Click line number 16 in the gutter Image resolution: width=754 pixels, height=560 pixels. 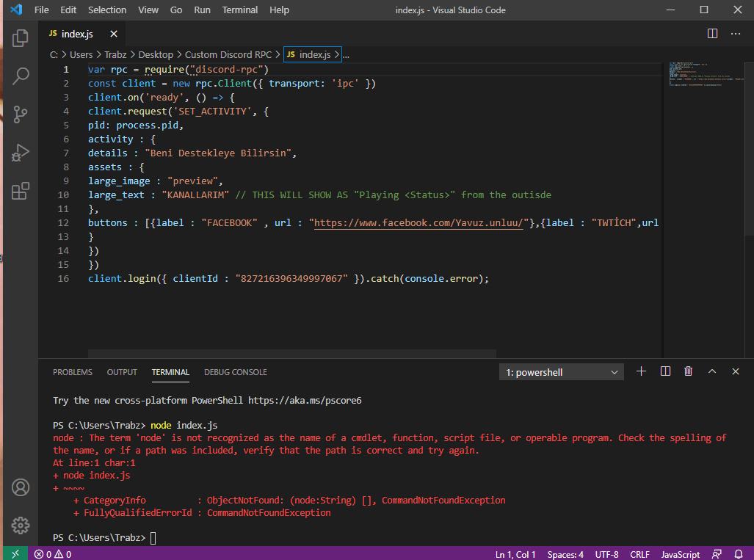point(63,278)
